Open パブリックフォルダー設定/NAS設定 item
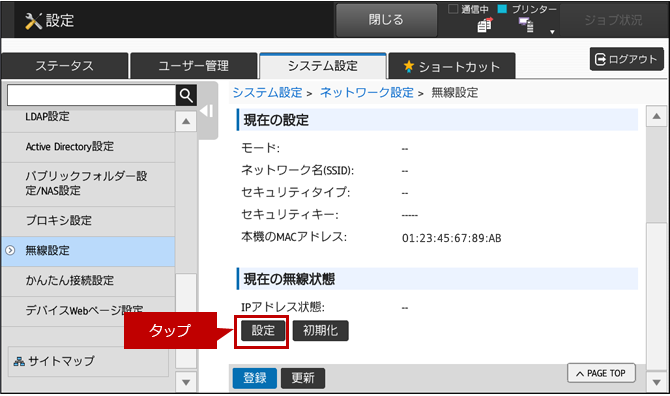Viewport: 670px width, 396px height. [88, 184]
